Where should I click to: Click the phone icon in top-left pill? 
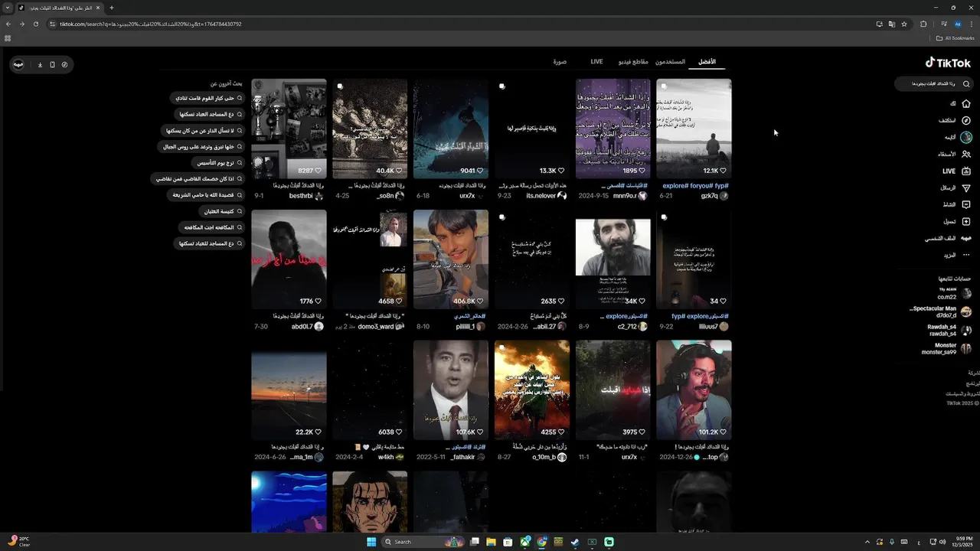click(x=52, y=64)
